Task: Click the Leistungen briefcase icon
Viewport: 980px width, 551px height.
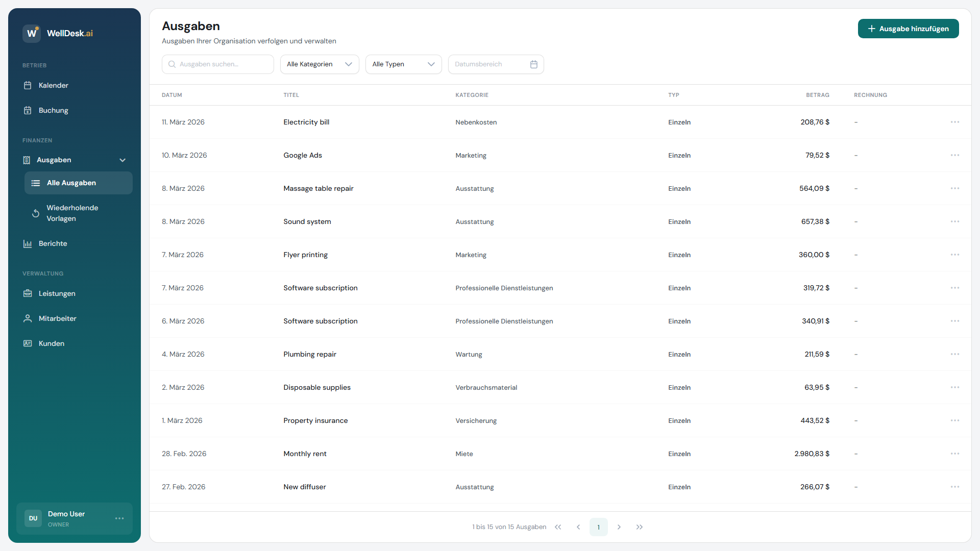Action: tap(28, 293)
